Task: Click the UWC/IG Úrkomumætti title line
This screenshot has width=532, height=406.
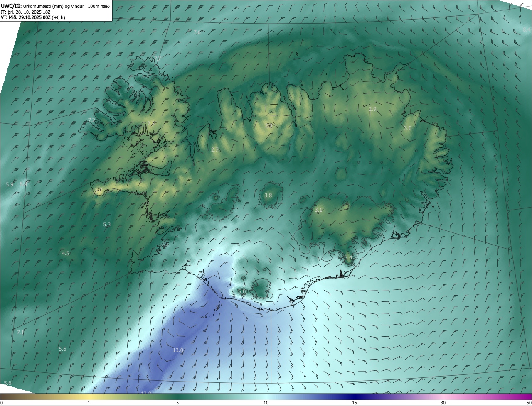Action: coord(55,6)
